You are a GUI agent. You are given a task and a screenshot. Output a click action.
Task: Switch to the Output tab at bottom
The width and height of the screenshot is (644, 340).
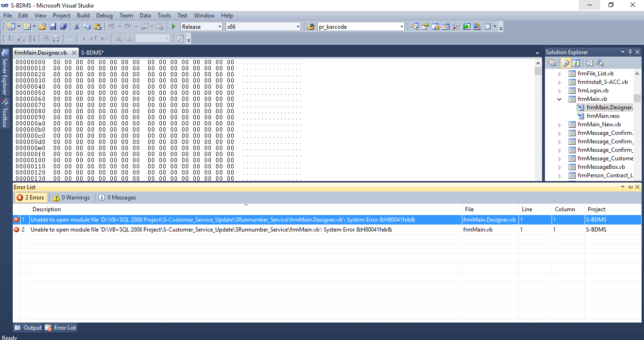(28, 328)
